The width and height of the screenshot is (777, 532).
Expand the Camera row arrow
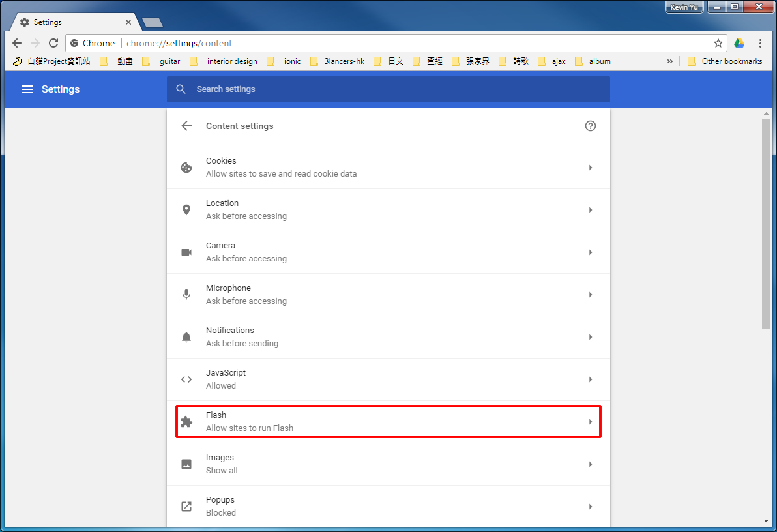(590, 252)
